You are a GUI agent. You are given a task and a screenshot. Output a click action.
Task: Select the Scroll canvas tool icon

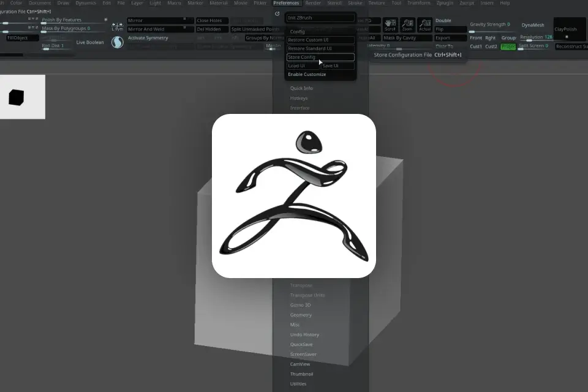point(390,24)
